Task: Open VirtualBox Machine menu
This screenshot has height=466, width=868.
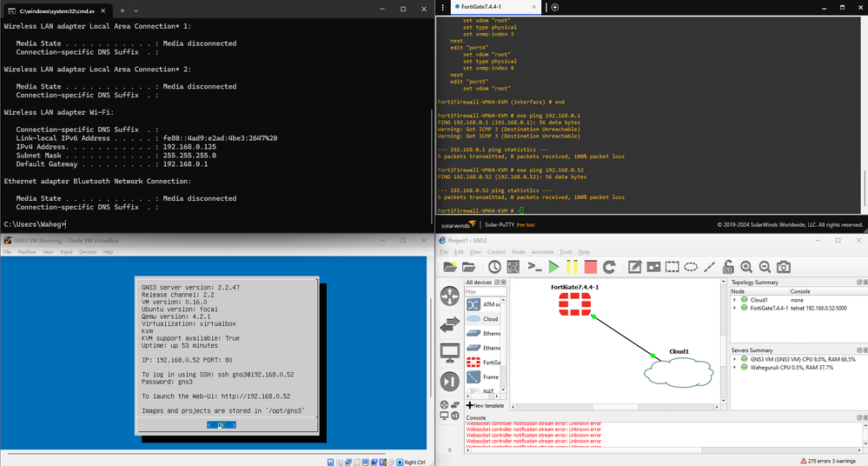Action: (x=27, y=252)
